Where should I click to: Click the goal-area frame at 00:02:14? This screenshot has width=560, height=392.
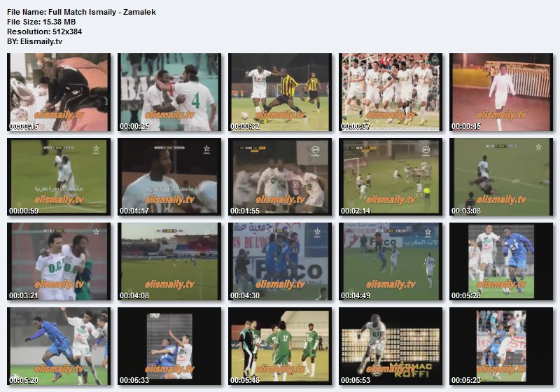click(390, 177)
